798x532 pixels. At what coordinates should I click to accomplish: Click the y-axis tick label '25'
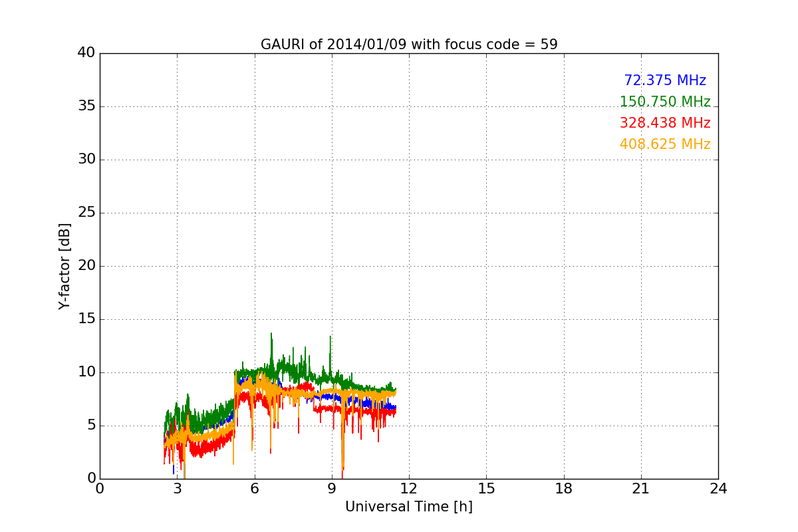pyautogui.click(x=86, y=213)
